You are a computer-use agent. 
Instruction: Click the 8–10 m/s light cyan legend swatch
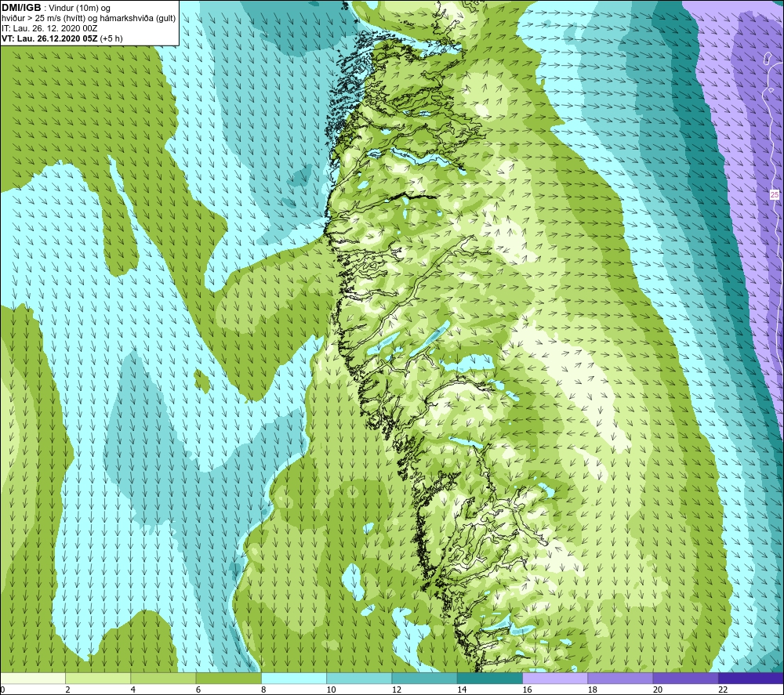coord(294,679)
